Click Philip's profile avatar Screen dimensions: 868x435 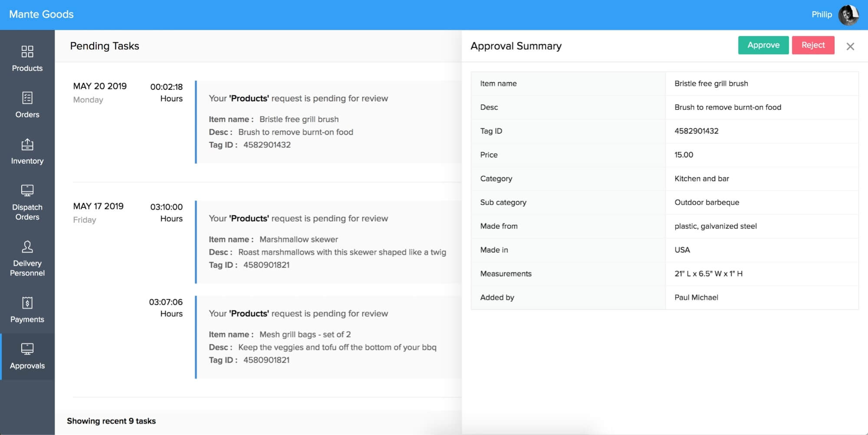click(848, 15)
